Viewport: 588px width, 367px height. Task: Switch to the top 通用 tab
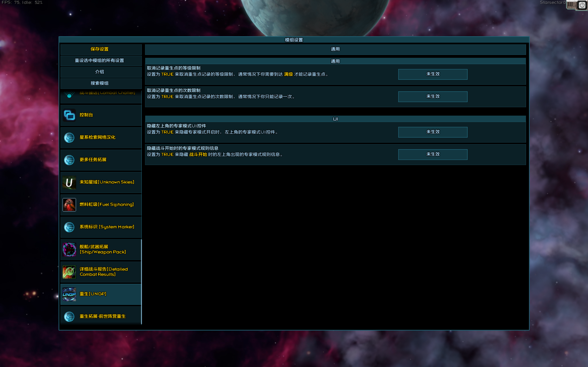335,49
